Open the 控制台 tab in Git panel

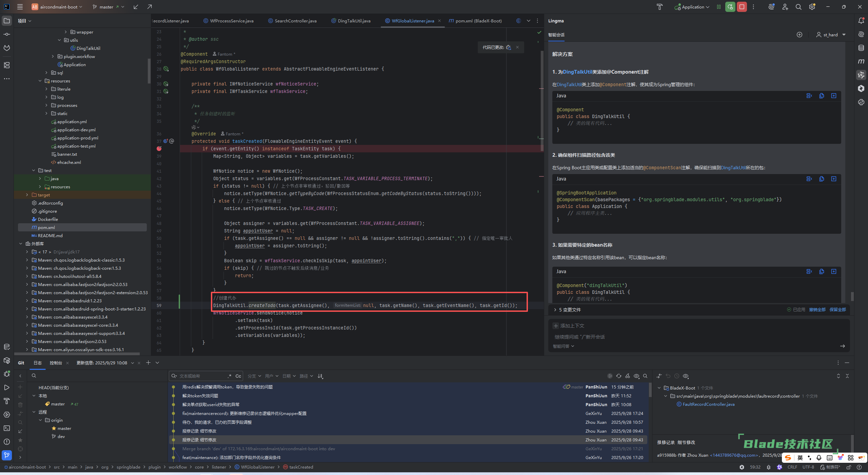coord(56,363)
